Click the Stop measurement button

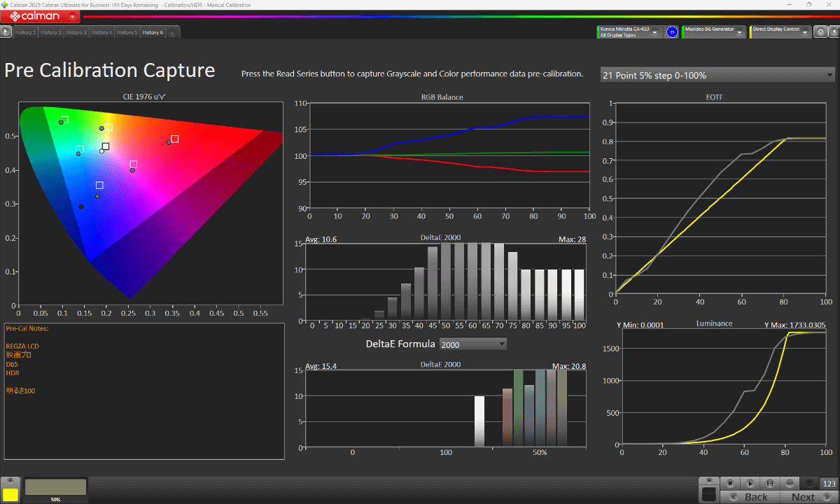[730, 483]
